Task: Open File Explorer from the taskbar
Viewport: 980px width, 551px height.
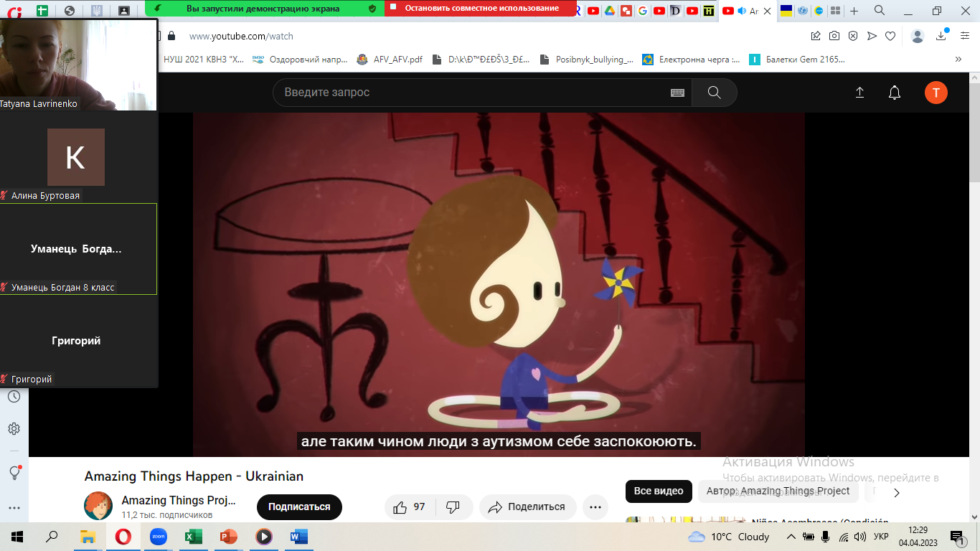Action: [88, 537]
